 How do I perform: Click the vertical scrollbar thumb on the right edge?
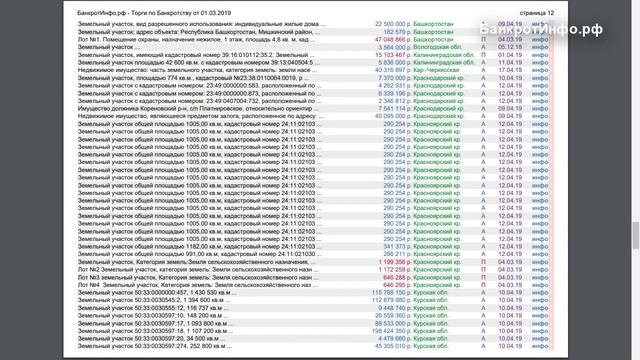coord(636,236)
